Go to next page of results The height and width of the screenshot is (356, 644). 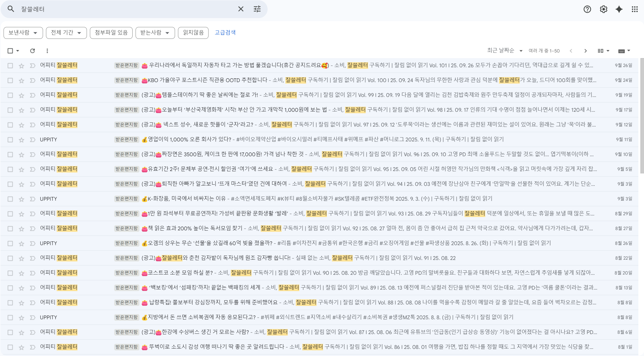pyautogui.click(x=585, y=51)
